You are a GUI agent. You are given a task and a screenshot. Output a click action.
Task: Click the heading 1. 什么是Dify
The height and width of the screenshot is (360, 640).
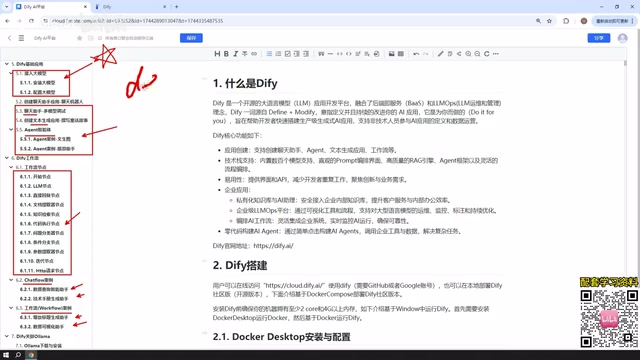click(x=245, y=83)
